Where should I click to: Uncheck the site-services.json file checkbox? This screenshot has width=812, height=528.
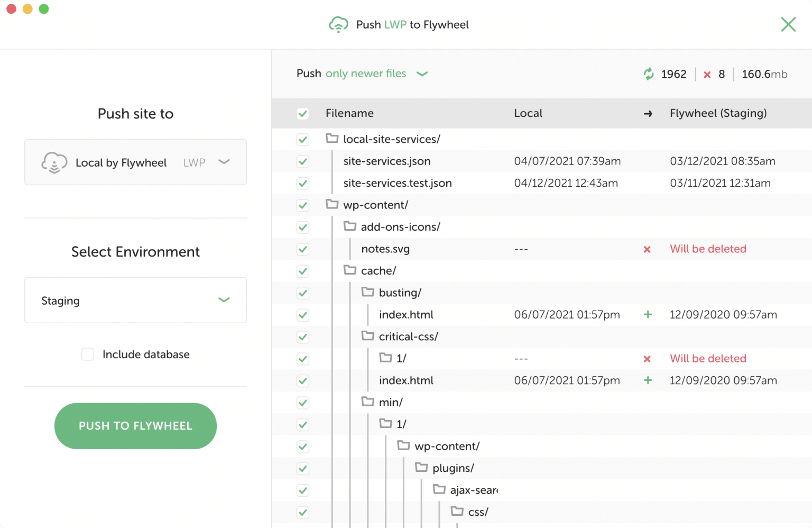point(303,161)
